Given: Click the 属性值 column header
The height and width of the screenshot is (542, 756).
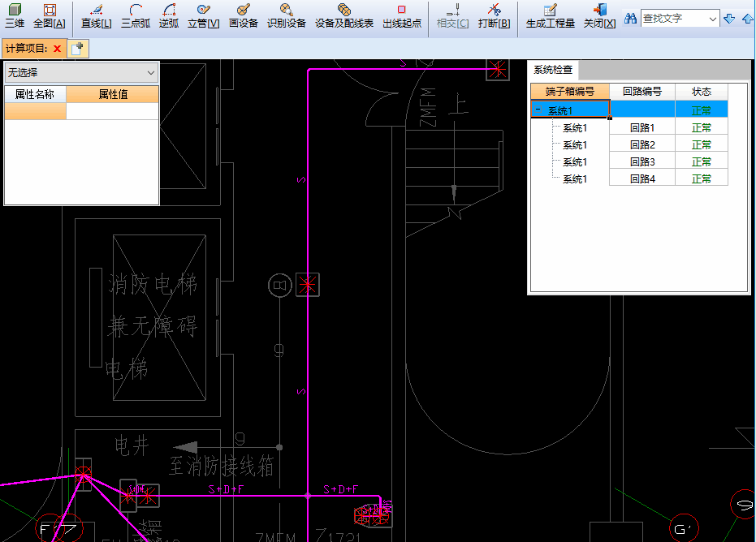Looking at the screenshot, I should pos(112,94).
